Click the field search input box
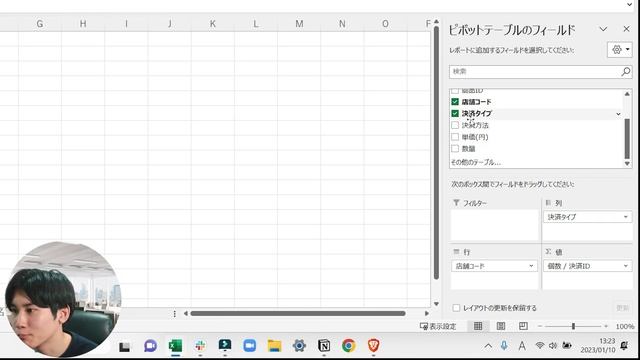 pos(535,71)
